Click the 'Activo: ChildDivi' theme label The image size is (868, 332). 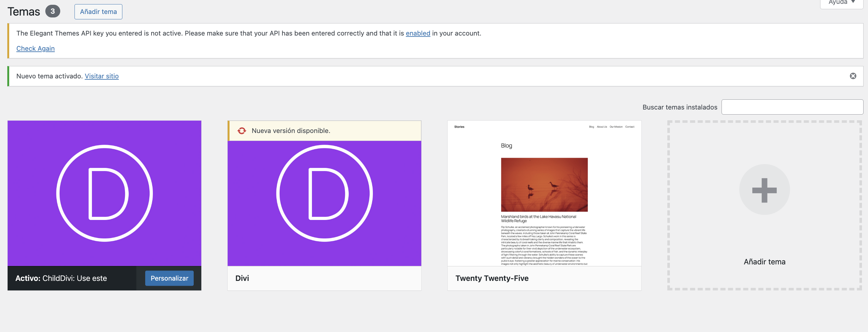(61, 278)
